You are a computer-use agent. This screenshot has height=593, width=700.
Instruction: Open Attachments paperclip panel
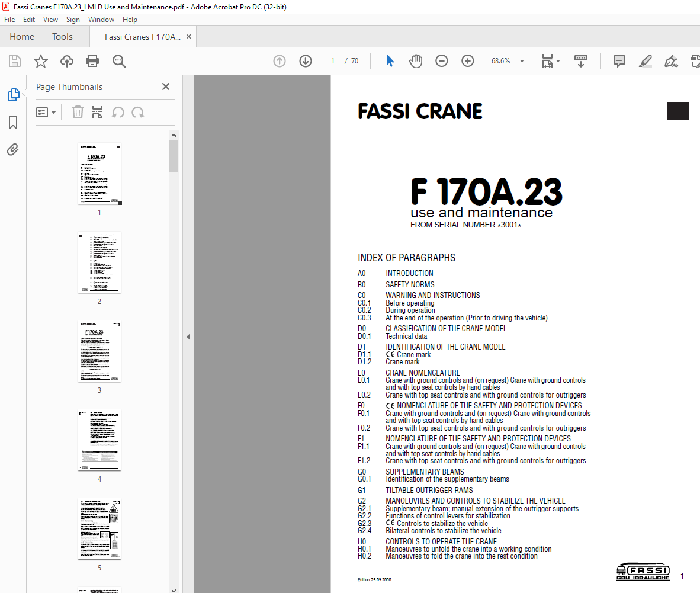pos(13,150)
